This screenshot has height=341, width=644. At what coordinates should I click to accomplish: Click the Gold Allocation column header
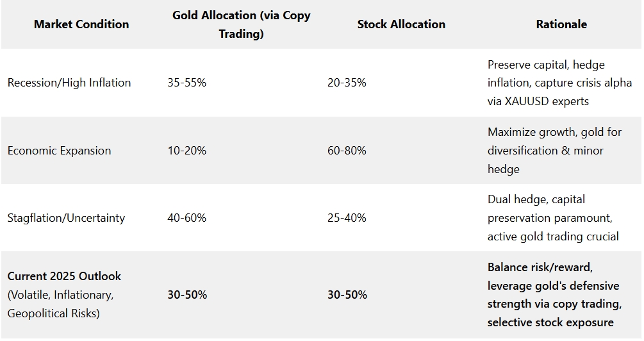(241, 24)
